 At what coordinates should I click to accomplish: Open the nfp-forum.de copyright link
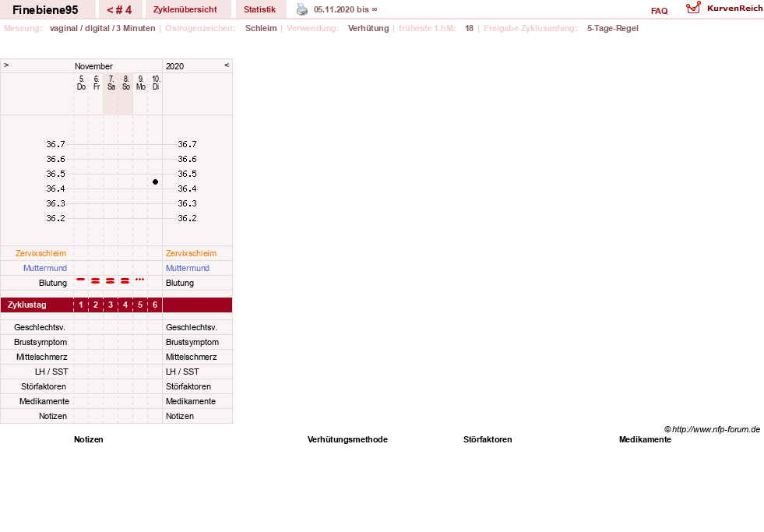coord(713,430)
